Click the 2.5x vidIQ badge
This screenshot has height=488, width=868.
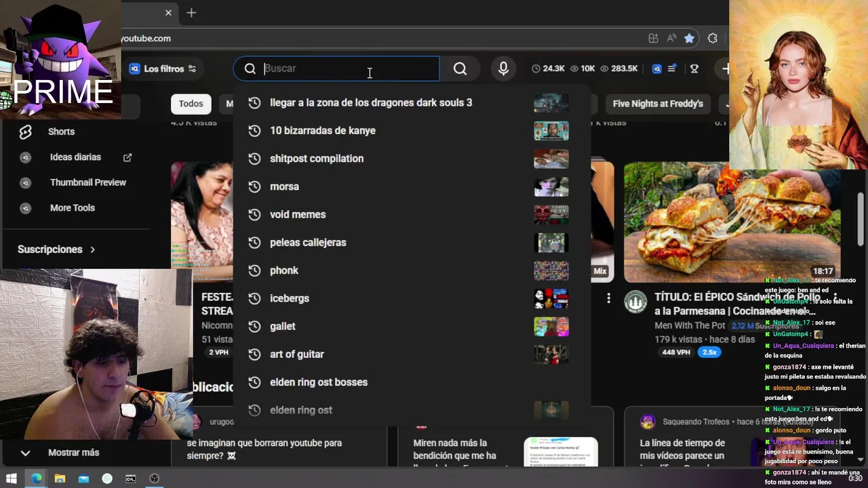pyautogui.click(x=709, y=352)
